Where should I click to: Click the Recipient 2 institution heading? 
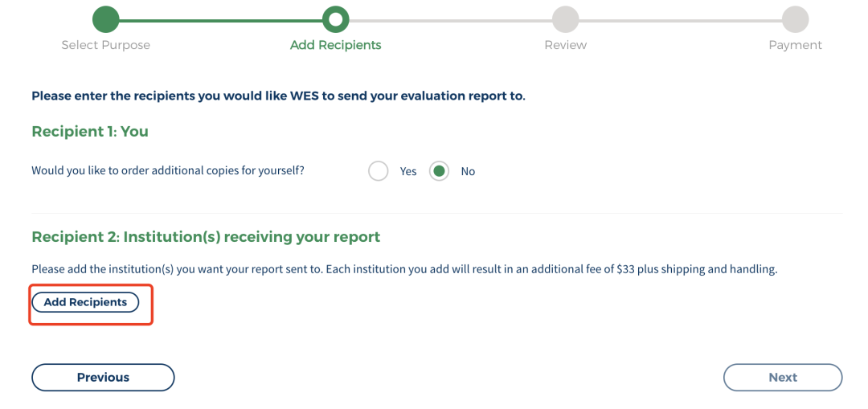click(x=206, y=237)
